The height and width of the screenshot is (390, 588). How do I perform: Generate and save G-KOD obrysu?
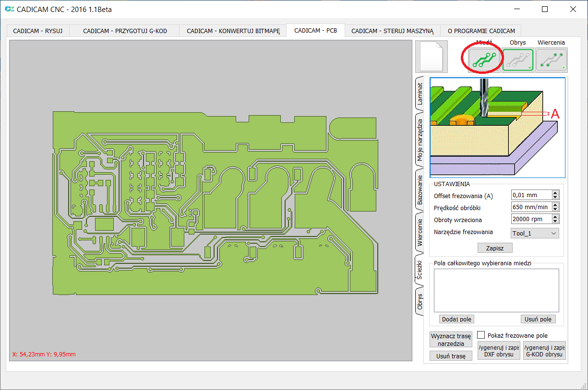pos(544,351)
